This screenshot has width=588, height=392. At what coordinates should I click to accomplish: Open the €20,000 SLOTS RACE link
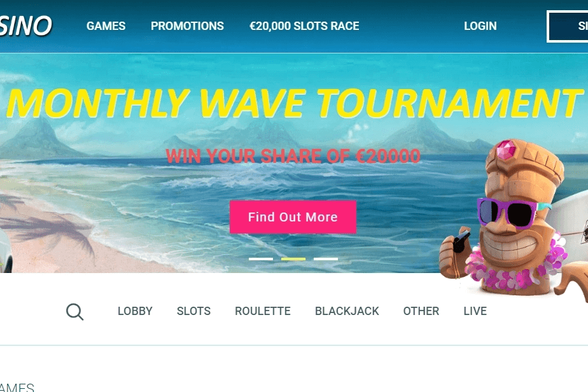point(304,26)
